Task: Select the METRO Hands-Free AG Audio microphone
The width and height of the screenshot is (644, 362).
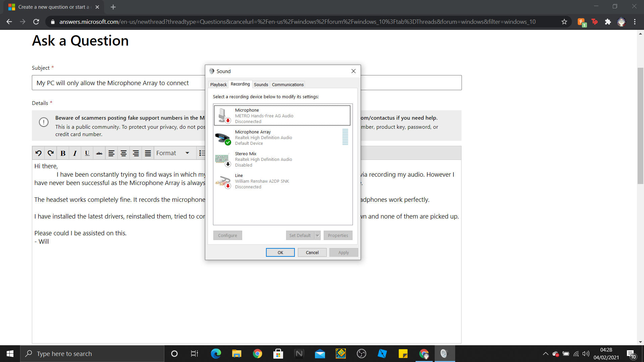Action: (282, 115)
